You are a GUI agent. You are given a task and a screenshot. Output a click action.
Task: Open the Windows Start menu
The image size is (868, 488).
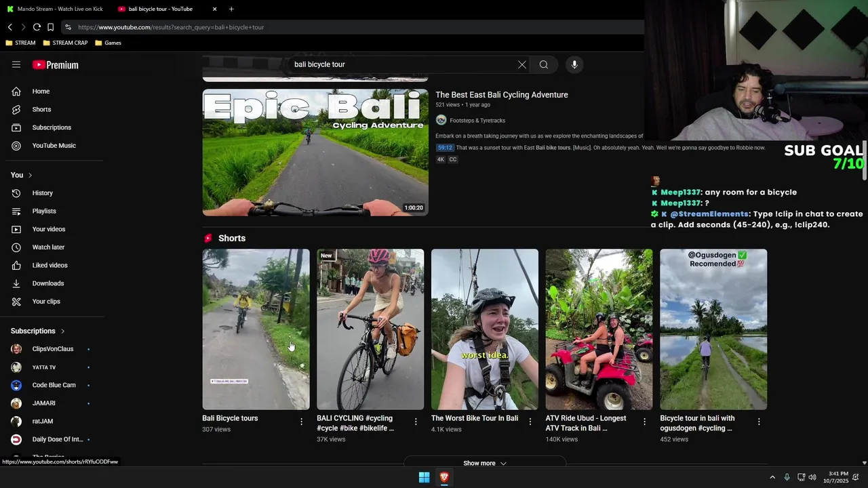pyautogui.click(x=424, y=477)
